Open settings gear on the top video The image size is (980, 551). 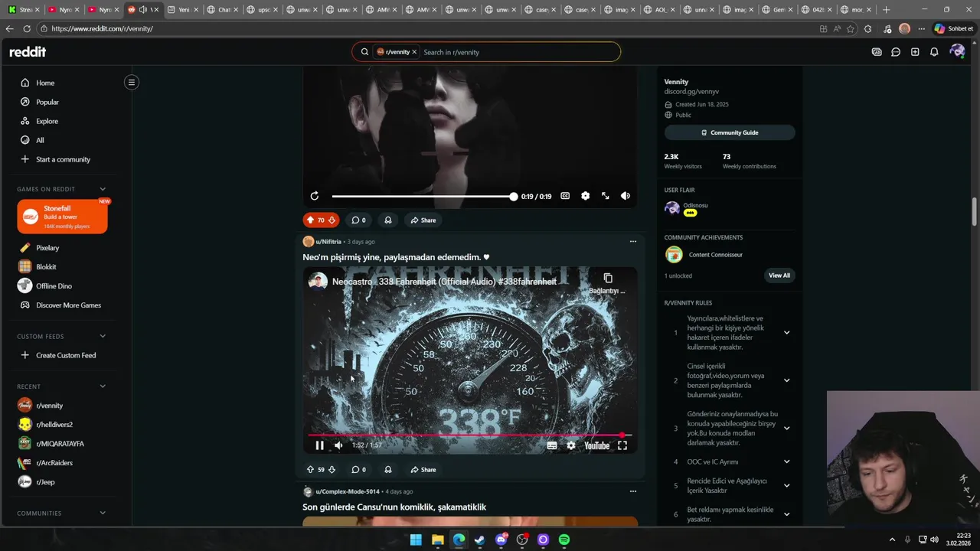tap(585, 196)
